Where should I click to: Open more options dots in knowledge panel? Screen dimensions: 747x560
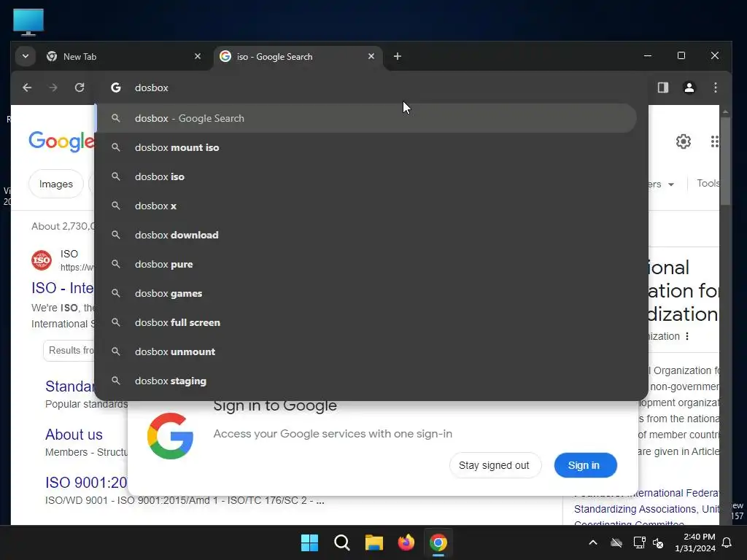687,336
